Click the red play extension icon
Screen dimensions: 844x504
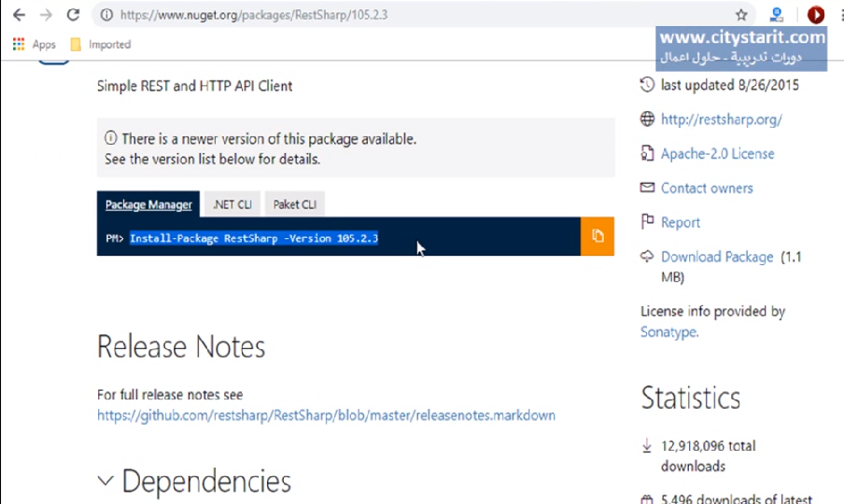pos(816,15)
